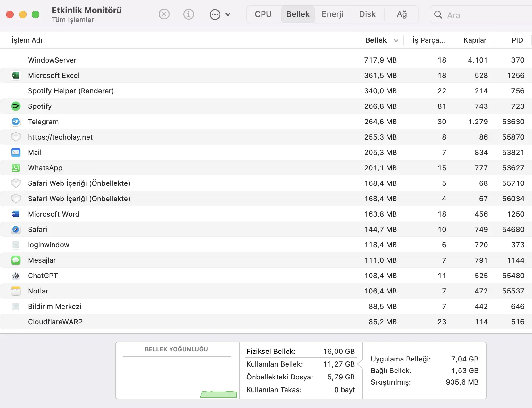Click the Kapılar value 4.101
Image resolution: width=532 pixels, height=408 pixels.
pyautogui.click(x=478, y=60)
